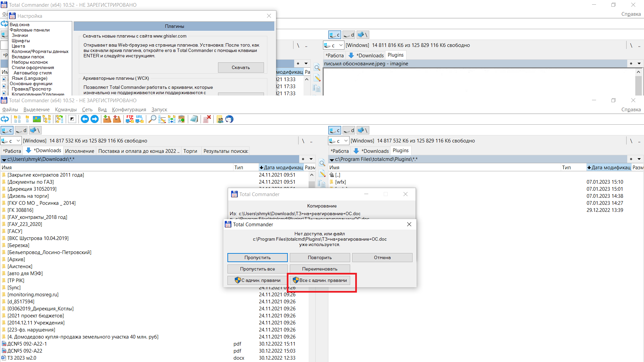Screen dimensions: 644x362
Task: Click the Пропустить все button
Action: coord(257,269)
